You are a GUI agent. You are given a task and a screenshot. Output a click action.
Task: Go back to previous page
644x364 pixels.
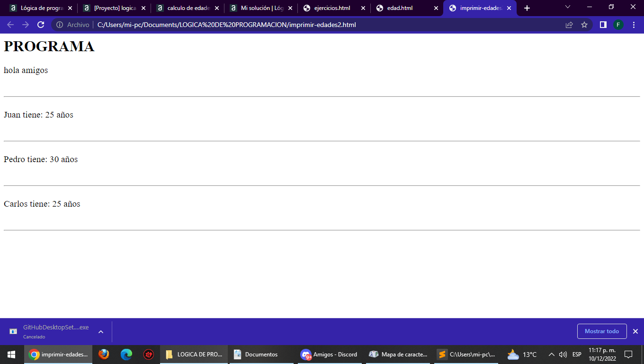pyautogui.click(x=10, y=25)
